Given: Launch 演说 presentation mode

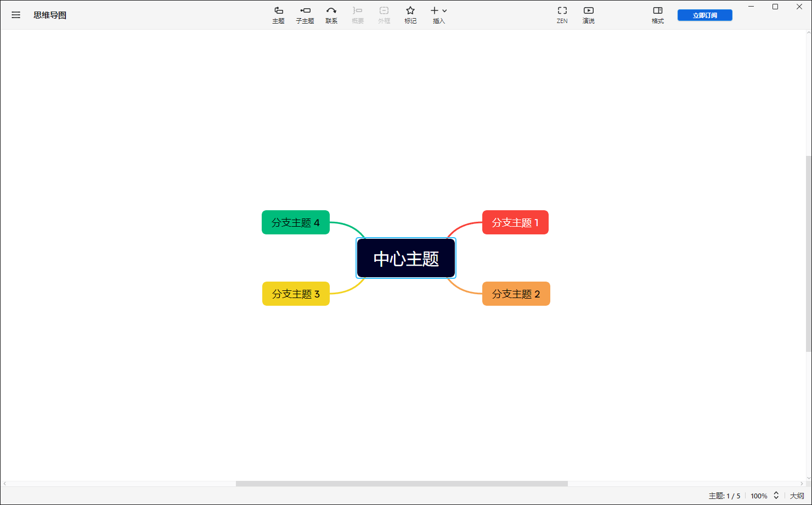Looking at the screenshot, I should click(588, 14).
